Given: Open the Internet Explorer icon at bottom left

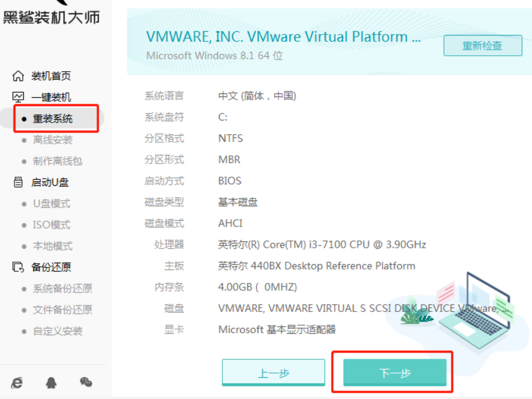Looking at the screenshot, I should tap(17, 382).
